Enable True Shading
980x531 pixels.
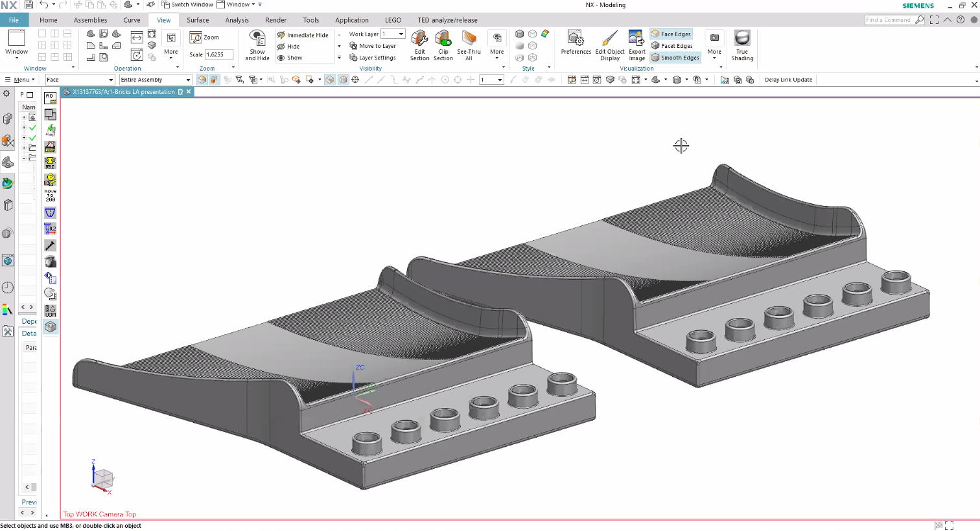coord(742,45)
